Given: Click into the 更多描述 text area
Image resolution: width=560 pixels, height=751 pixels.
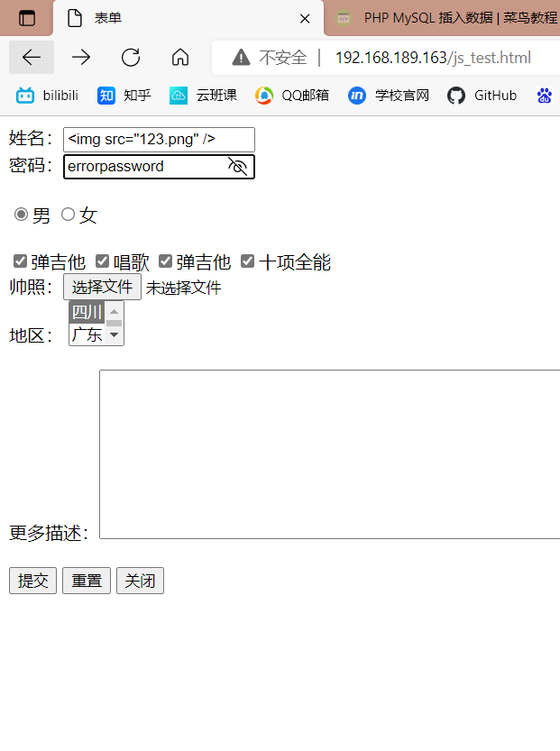Looking at the screenshot, I should point(330,454).
